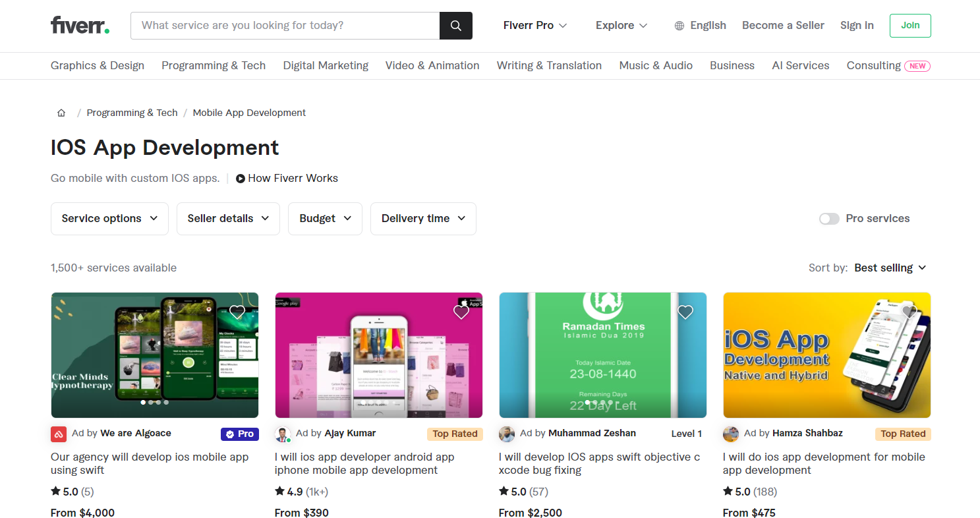Screen dimensions: 980x518
Task: Click the How Fiverr Works play icon
Action: 241,179
